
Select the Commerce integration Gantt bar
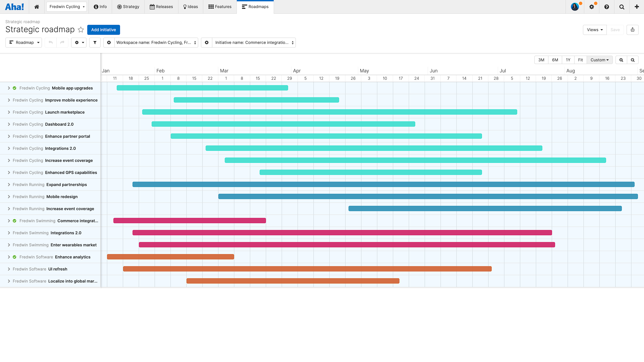tap(190, 221)
